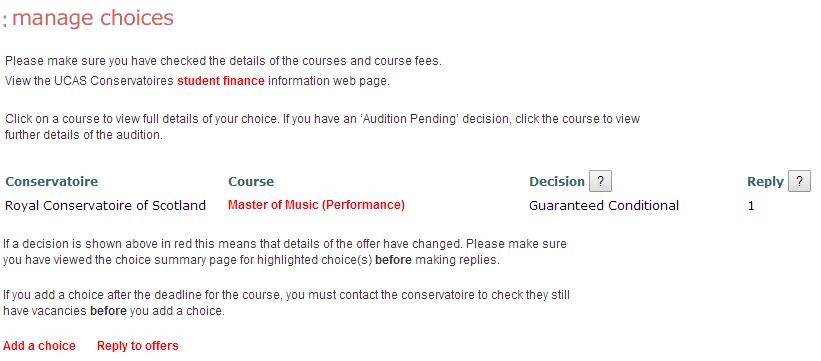The height and width of the screenshot is (361, 821).
Task: Click the 'Audition Pending' instruction paragraph
Action: pos(323,126)
